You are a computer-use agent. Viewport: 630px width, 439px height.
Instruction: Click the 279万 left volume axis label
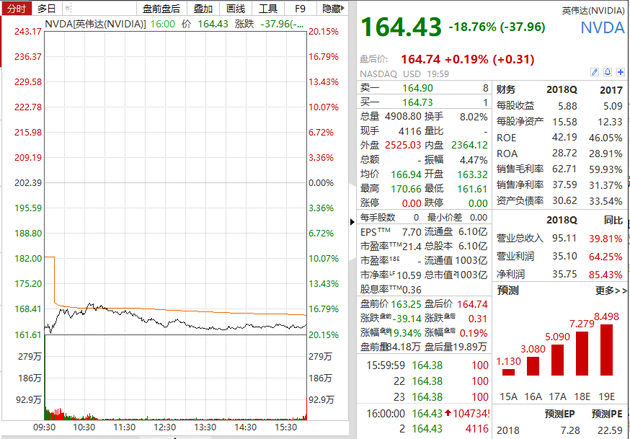[29, 357]
